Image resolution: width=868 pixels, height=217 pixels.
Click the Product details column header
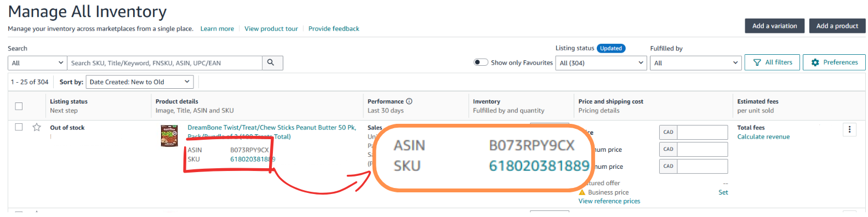(177, 101)
